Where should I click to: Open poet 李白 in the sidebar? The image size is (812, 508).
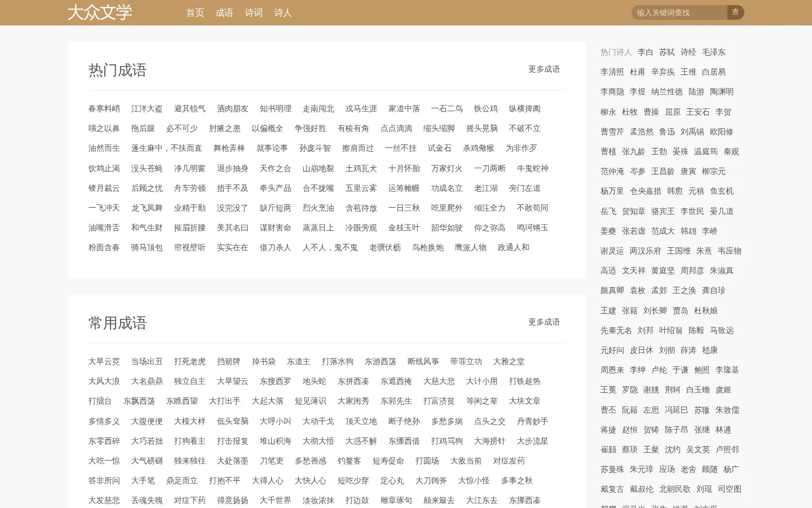646,52
